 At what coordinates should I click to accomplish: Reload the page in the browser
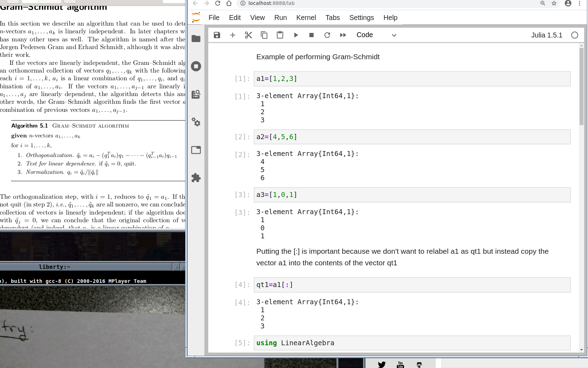[x=218, y=4]
